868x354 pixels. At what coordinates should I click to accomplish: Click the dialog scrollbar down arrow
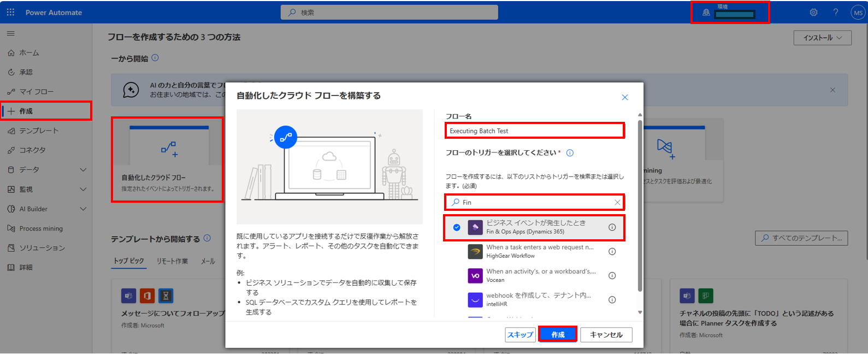tap(640, 312)
